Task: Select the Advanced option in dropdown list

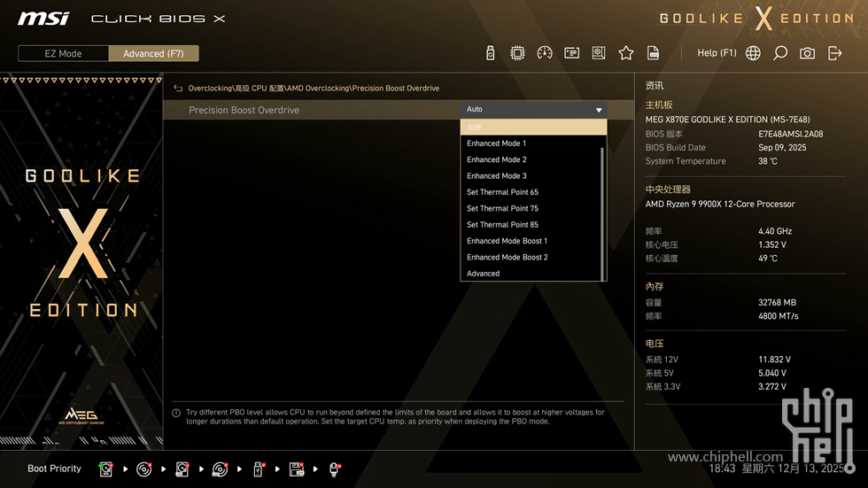Action: point(484,274)
